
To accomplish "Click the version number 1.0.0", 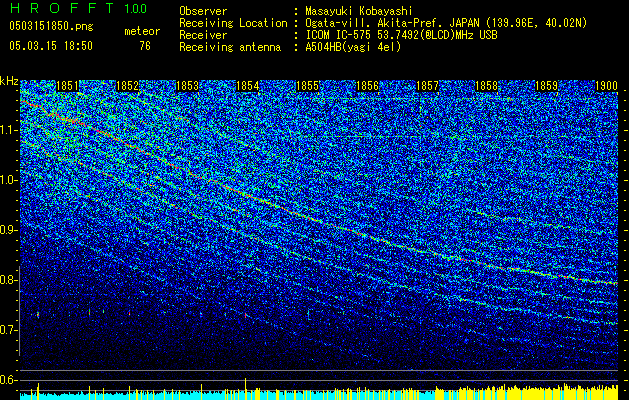I will pyautogui.click(x=135, y=9).
